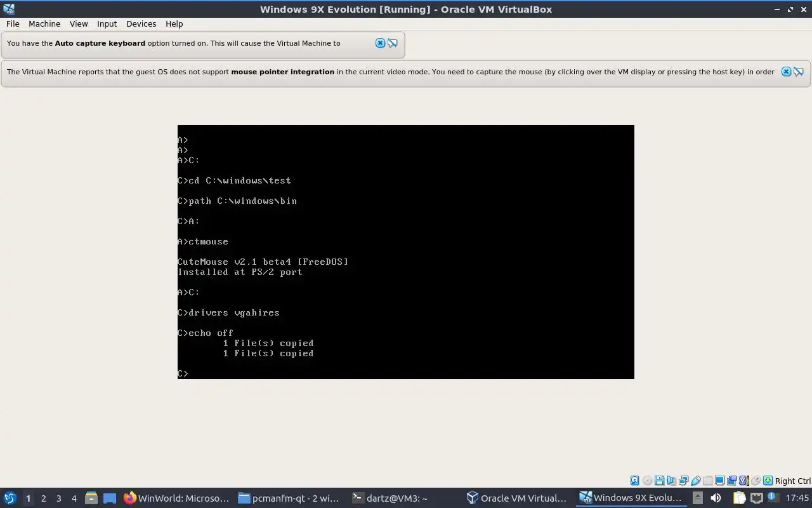This screenshot has width=812, height=508.
Task: Switch to virtual desktop 2
Action: click(43, 498)
